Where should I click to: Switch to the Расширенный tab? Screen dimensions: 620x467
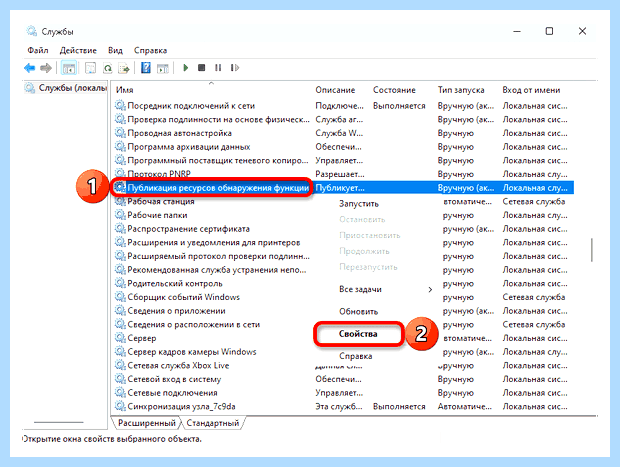[147, 423]
